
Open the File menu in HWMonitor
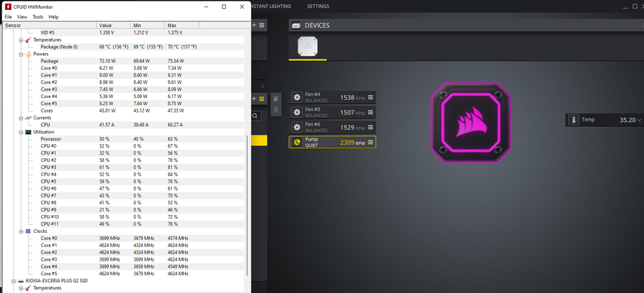(x=8, y=17)
